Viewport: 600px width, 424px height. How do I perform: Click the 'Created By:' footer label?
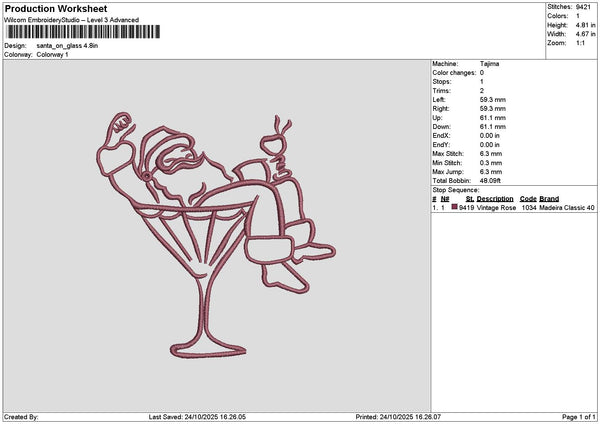21,417
